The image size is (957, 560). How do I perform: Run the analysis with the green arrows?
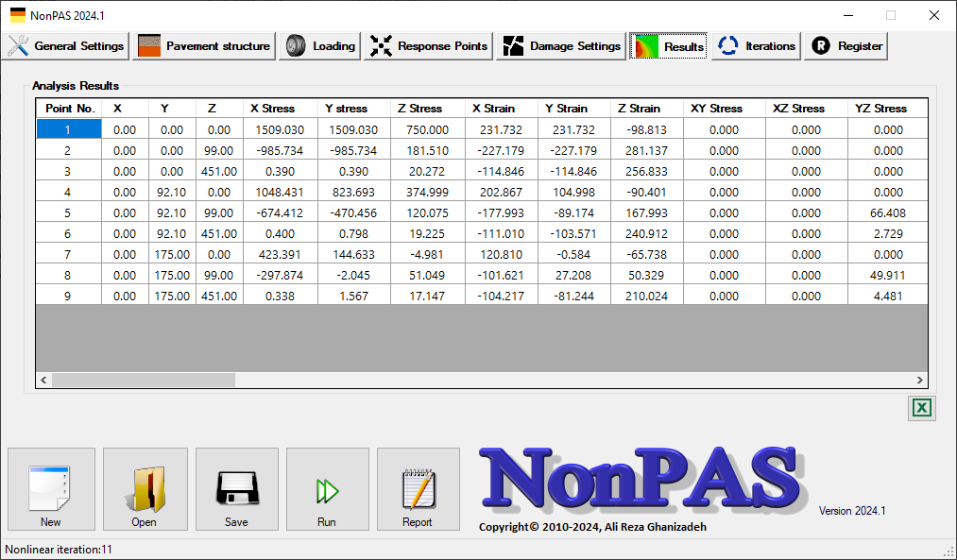[x=327, y=489]
